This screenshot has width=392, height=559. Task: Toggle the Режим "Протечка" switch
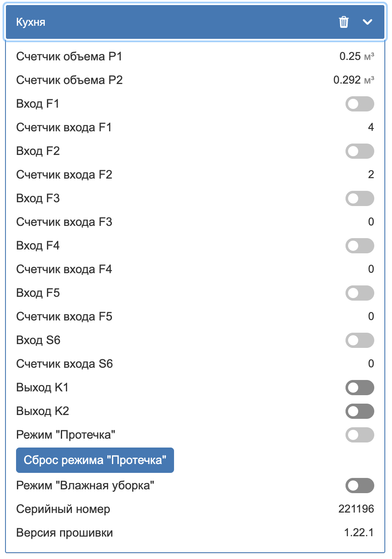pos(359,435)
